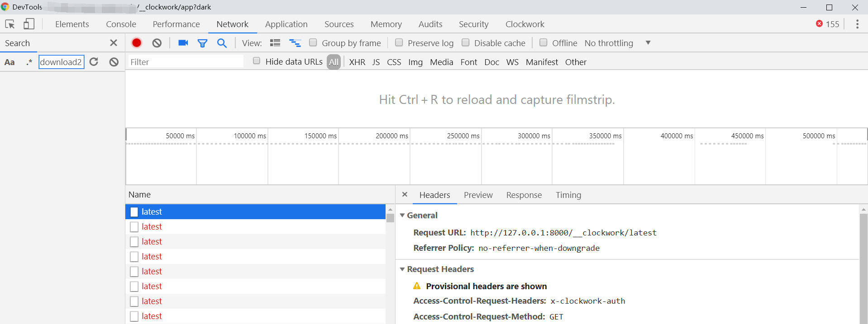
Task: Refresh the search results
Action: (94, 62)
